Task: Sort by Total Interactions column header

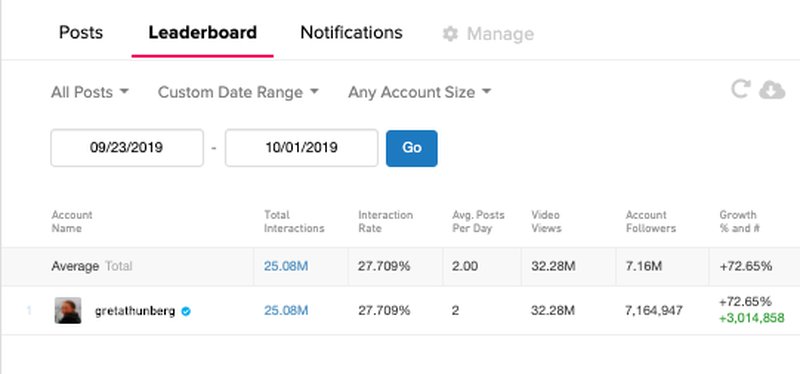Action: pyautogui.click(x=294, y=221)
